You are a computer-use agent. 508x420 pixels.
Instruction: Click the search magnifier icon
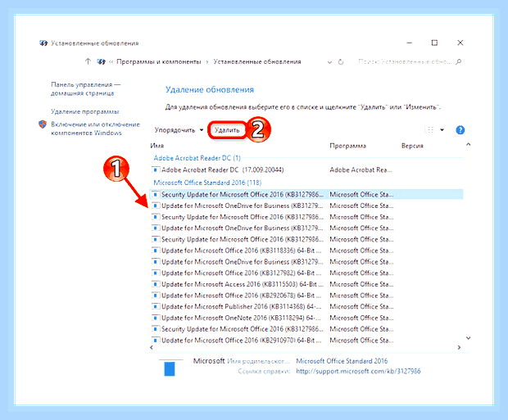click(x=459, y=61)
